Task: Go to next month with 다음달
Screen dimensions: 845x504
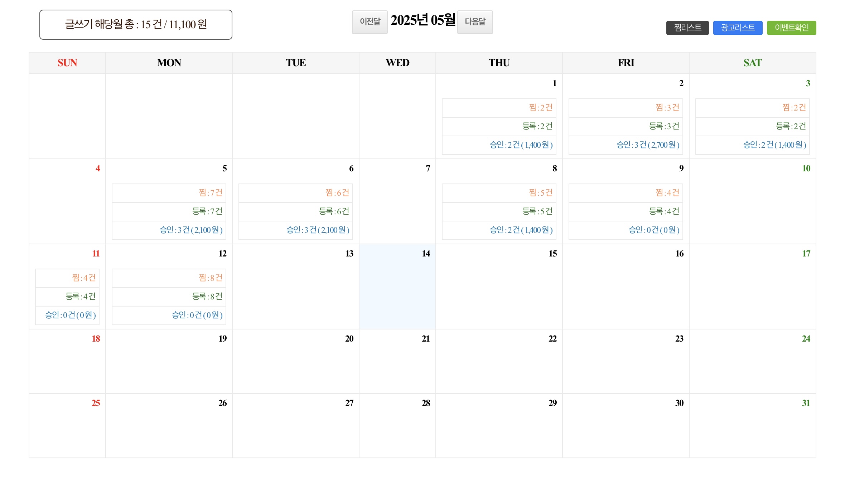Action: pyautogui.click(x=475, y=22)
